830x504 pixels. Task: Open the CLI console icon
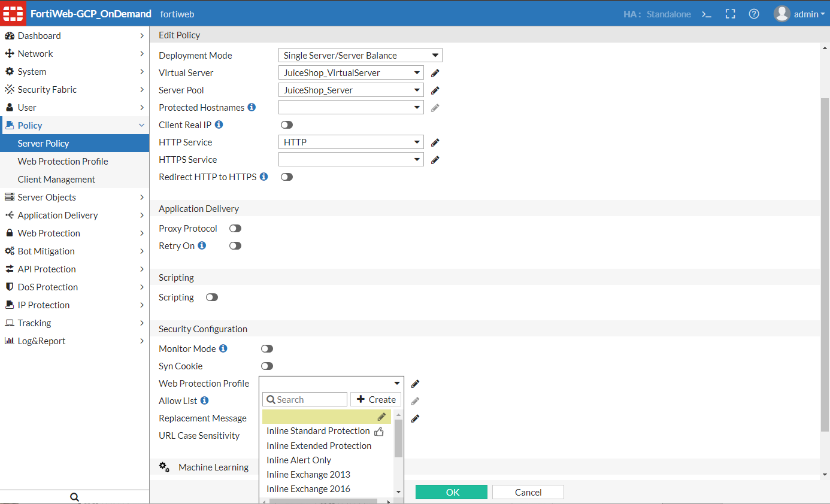[707, 14]
